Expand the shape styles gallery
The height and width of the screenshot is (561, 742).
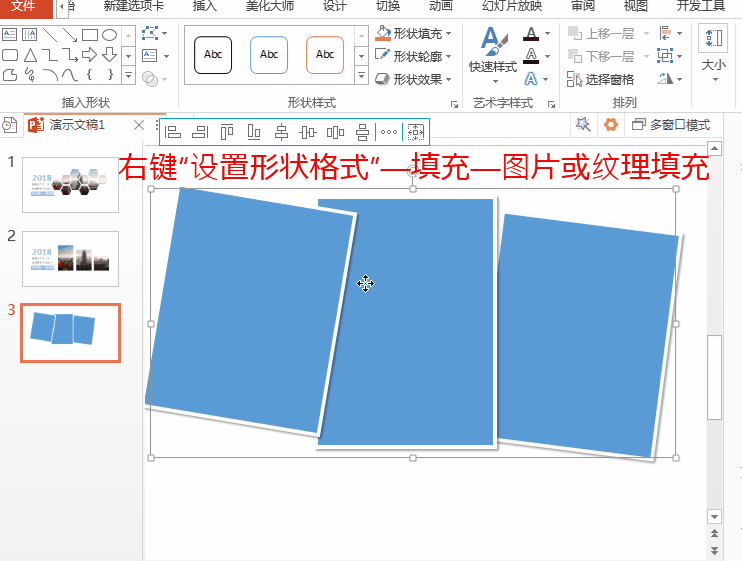pyautogui.click(x=362, y=75)
